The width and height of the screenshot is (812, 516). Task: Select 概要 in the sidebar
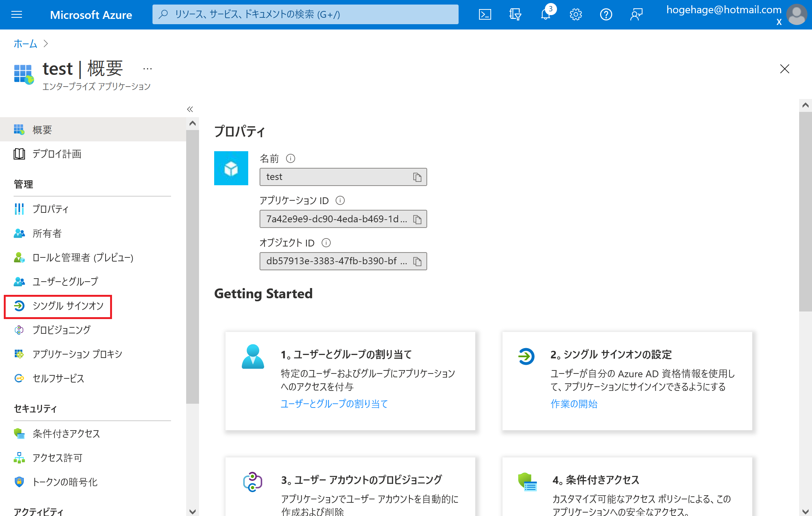93,130
